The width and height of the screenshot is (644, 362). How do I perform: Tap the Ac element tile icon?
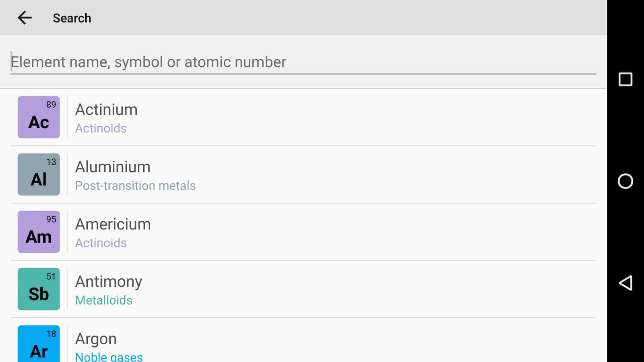pyautogui.click(x=39, y=117)
